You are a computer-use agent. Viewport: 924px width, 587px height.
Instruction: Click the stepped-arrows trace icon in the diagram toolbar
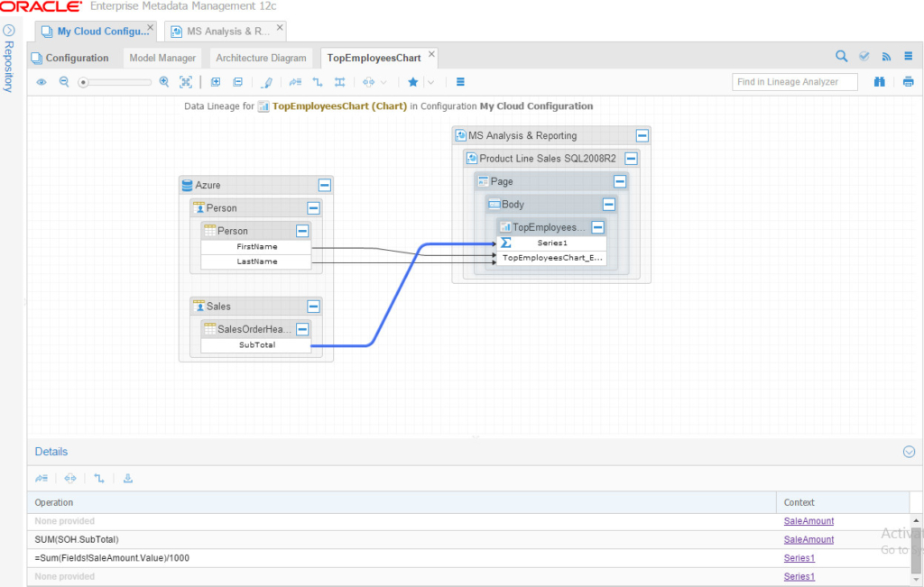tap(318, 82)
